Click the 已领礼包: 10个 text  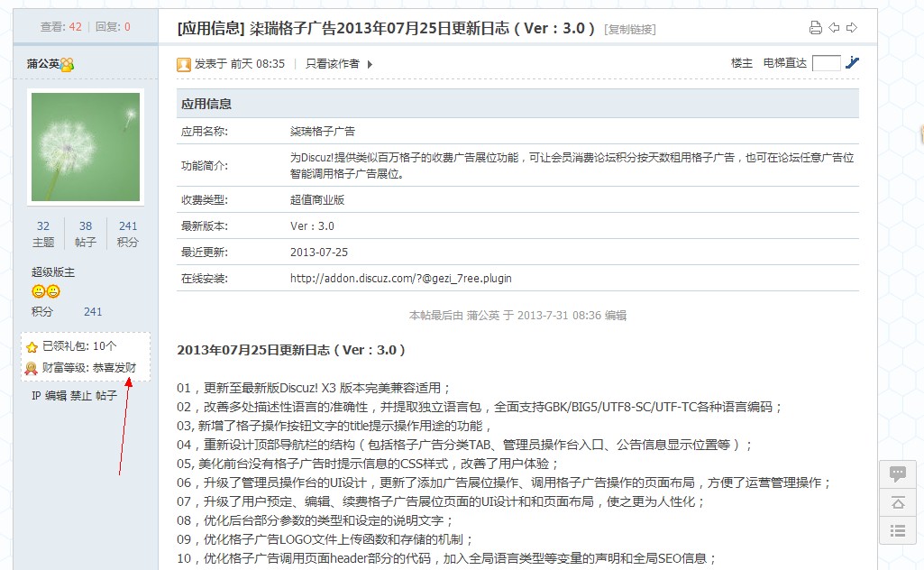(79, 346)
